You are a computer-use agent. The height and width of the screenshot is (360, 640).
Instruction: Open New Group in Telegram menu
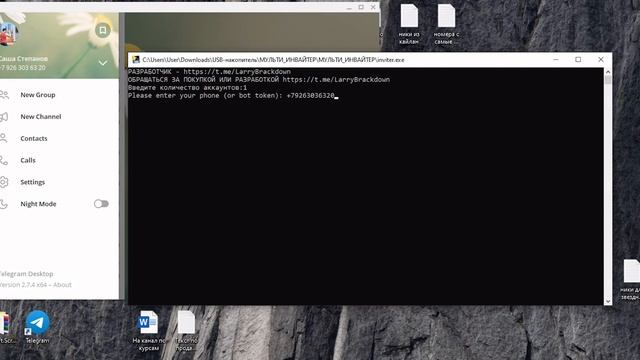coord(60,95)
